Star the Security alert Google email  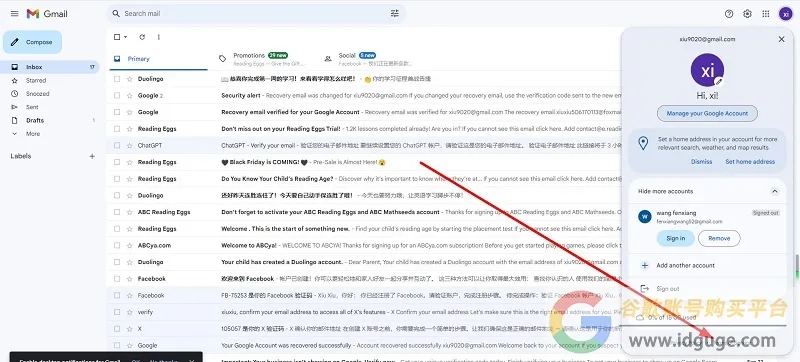coord(130,95)
